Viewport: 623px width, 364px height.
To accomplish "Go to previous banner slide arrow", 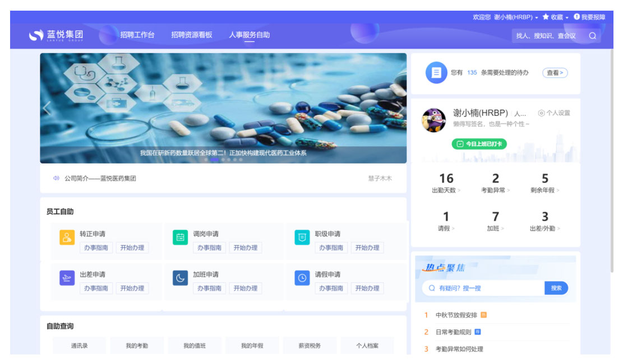I will tap(47, 108).
